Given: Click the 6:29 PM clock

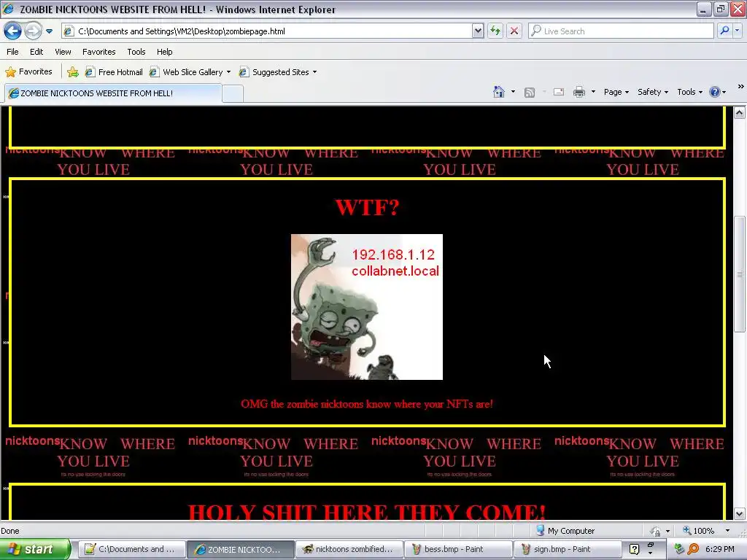Looking at the screenshot, I should coord(720,549).
